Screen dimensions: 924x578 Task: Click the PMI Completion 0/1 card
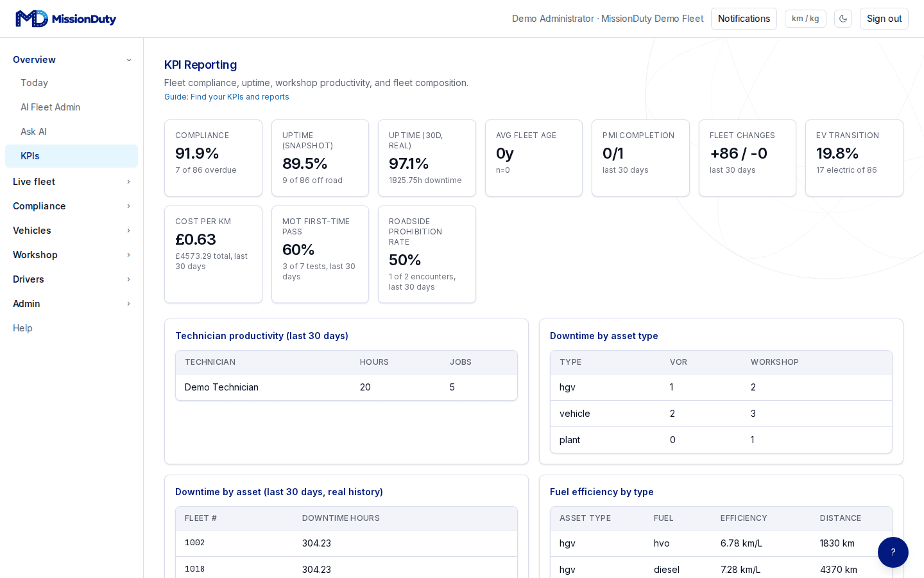[640, 158]
